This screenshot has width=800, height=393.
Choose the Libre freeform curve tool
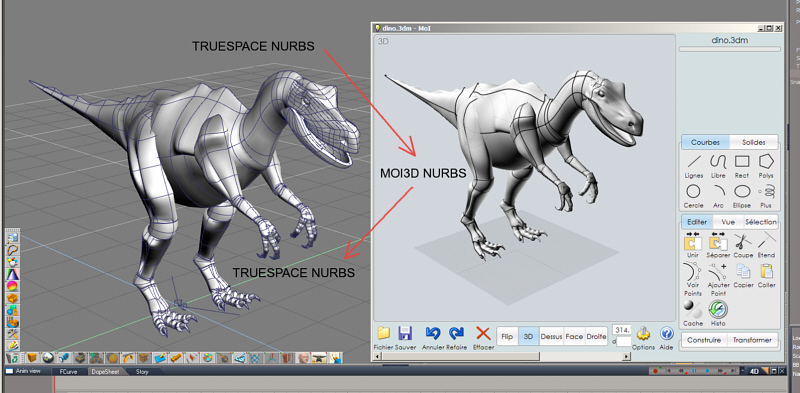[x=718, y=163]
